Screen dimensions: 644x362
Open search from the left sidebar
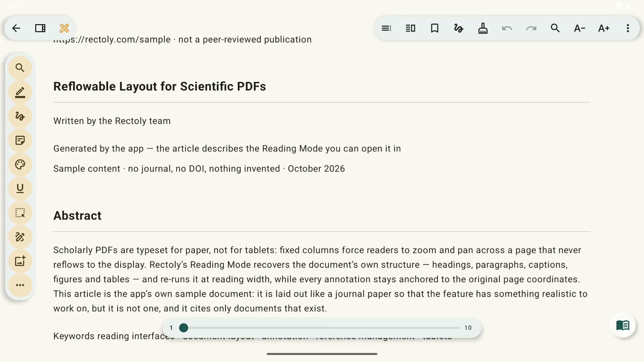click(20, 68)
